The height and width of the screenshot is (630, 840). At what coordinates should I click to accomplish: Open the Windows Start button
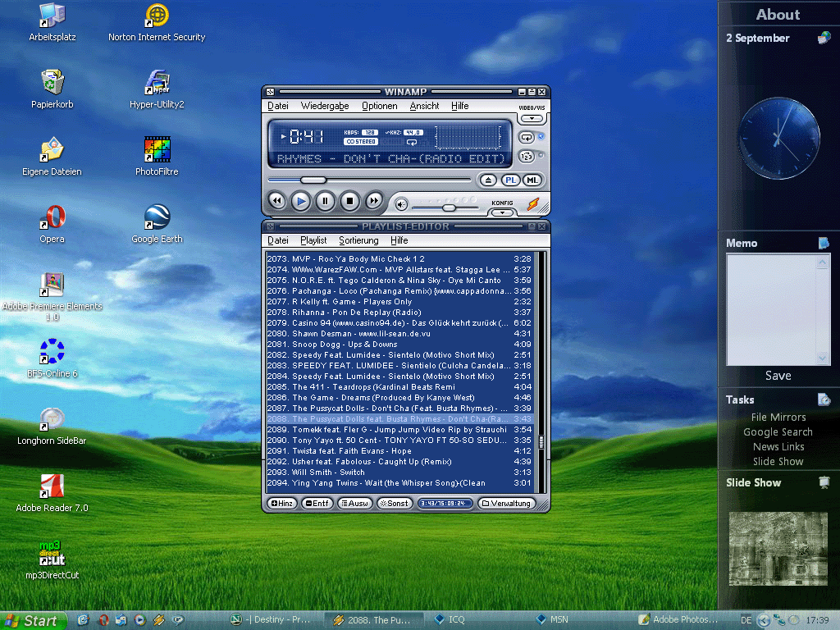(33, 620)
